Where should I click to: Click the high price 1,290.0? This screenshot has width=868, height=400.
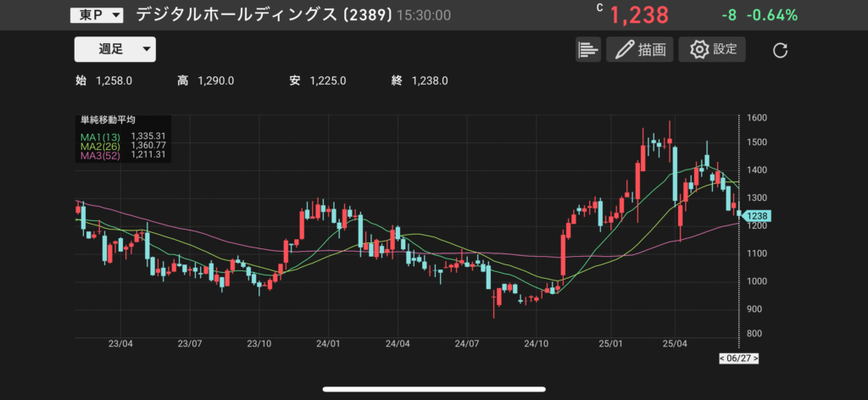[216, 81]
